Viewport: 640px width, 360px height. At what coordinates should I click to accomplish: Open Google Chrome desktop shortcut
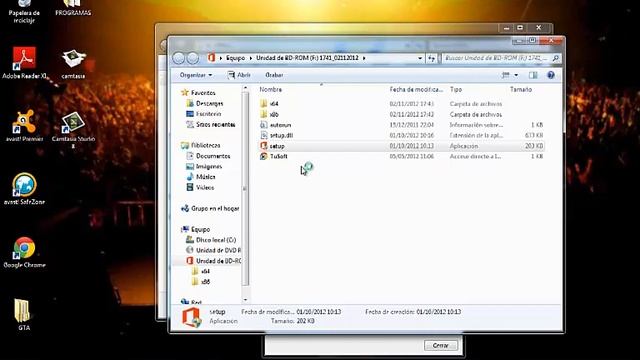[x=24, y=252]
